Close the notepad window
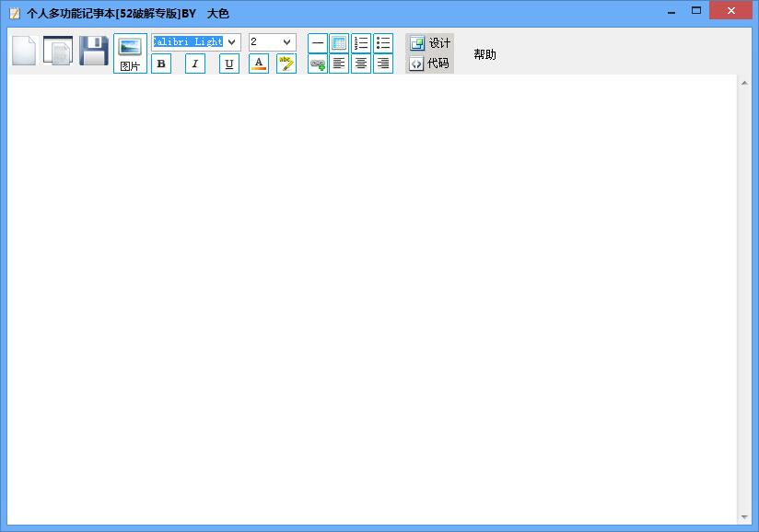Image resolution: width=759 pixels, height=532 pixels. pyautogui.click(x=731, y=11)
